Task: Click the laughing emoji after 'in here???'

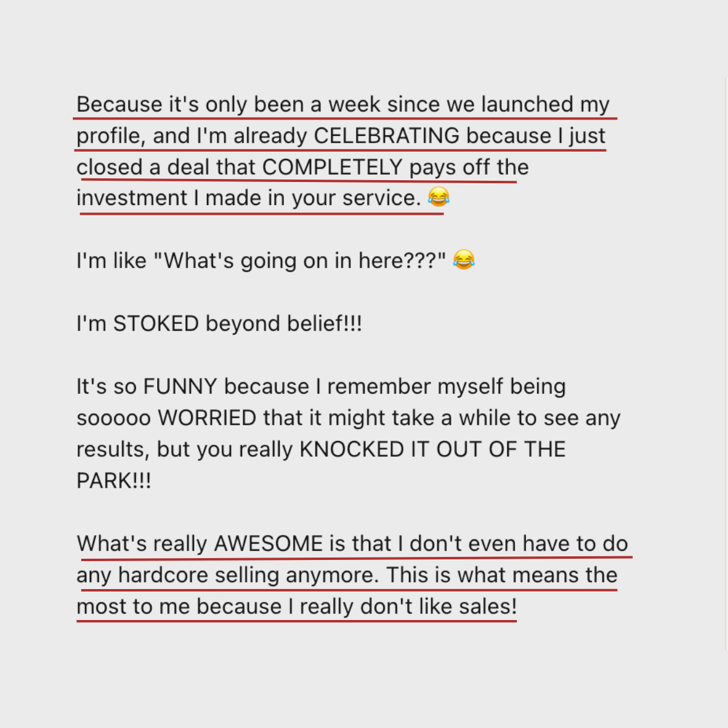Action: [x=464, y=260]
